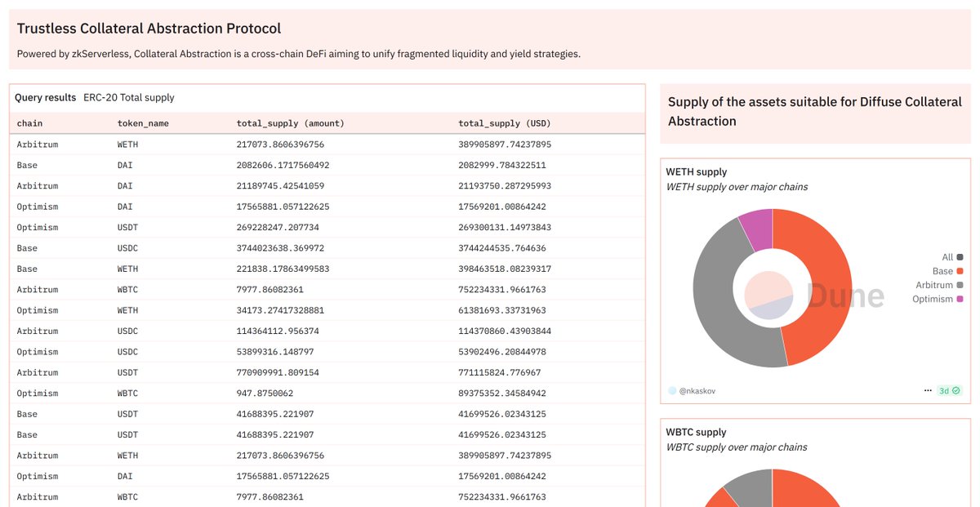Screen dimensions: 980x507
Task: Open the @nkaskov author profile link
Action: [697, 391]
